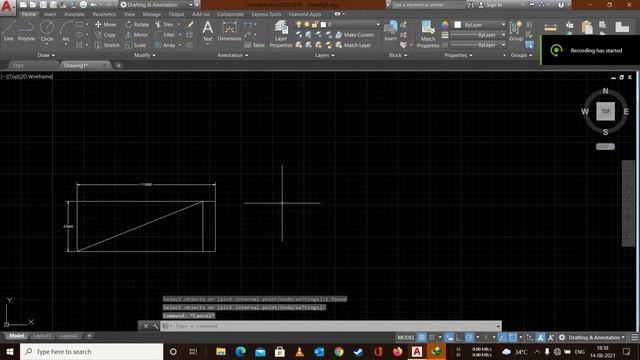Select the Polyline tool
This screenshot has height=360, width=640.
[26, 31]
